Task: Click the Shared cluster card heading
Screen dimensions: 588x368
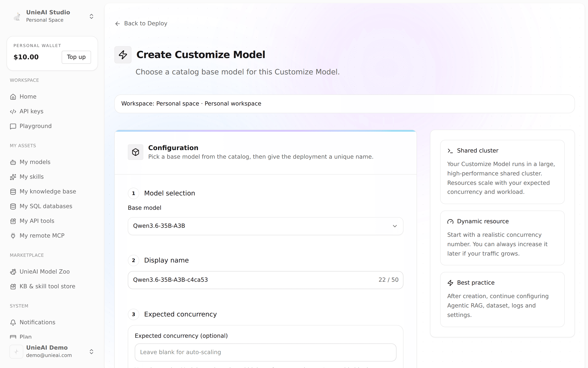Action: point(478,151)
